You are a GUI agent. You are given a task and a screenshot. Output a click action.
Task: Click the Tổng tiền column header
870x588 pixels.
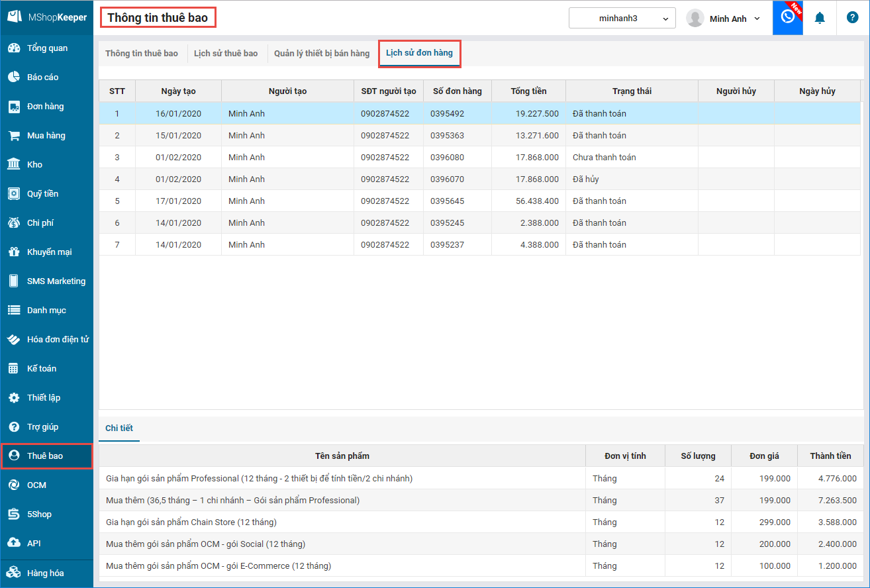click(528, 91)
